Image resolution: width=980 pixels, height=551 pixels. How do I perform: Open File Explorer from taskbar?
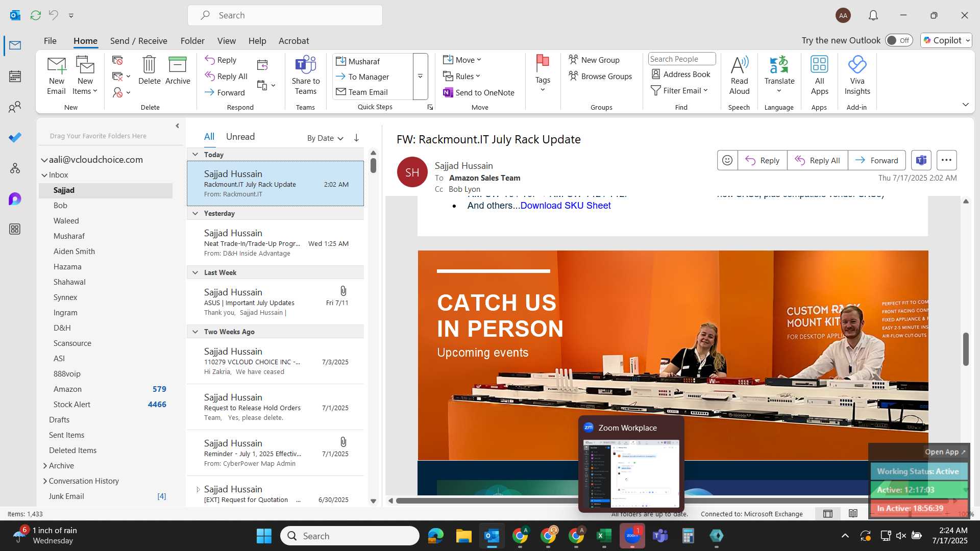(463, 536)
